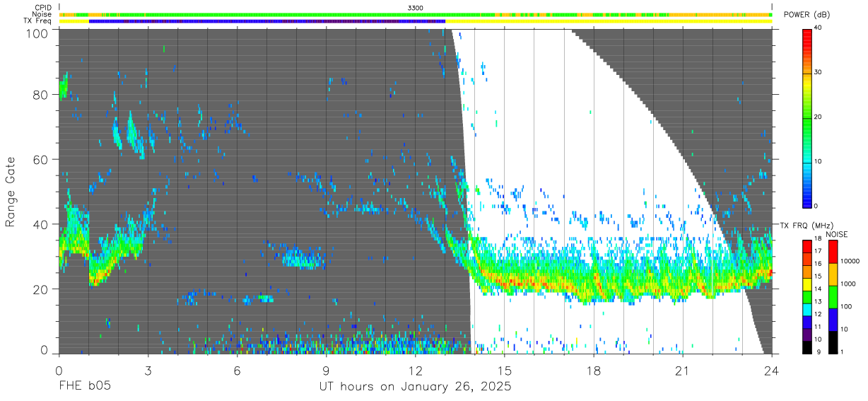Image resolution: width=868 pixels, height=401 pixels.
Task: Click the UT hours on January 26, 2025 title
Action: pos(415,387)
